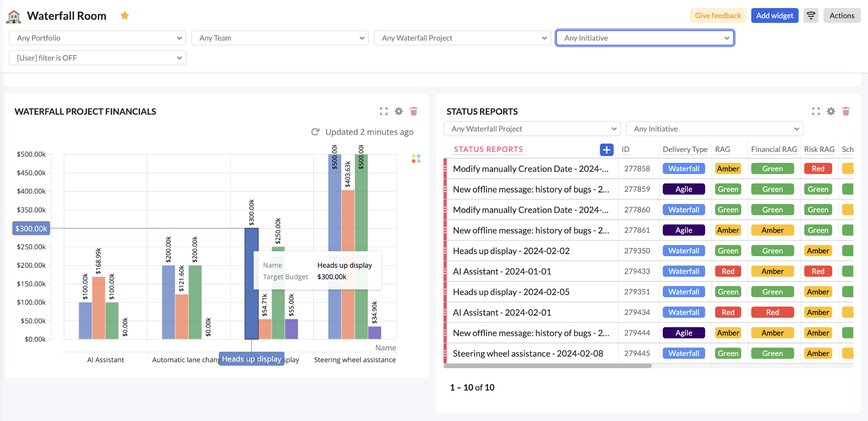Open the status report with ID 277859
Screen dimensions: 868x421
tap(531, 189)
